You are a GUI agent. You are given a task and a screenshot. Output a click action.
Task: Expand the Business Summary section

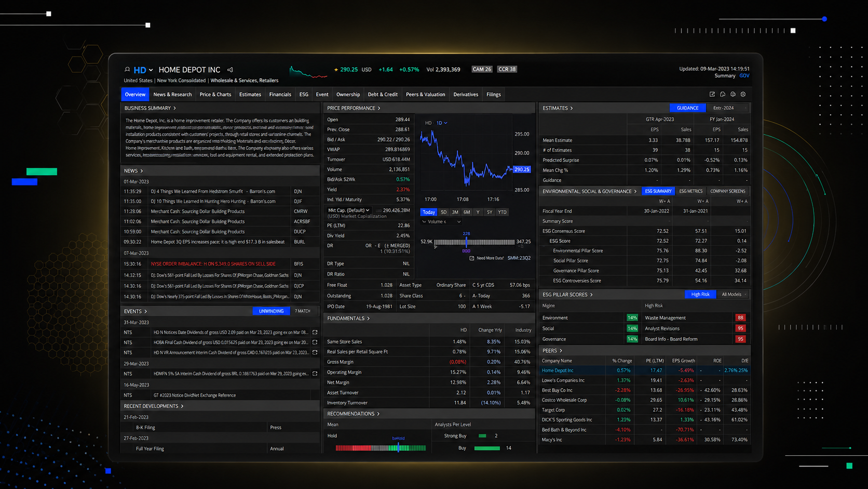click(150, 108)
